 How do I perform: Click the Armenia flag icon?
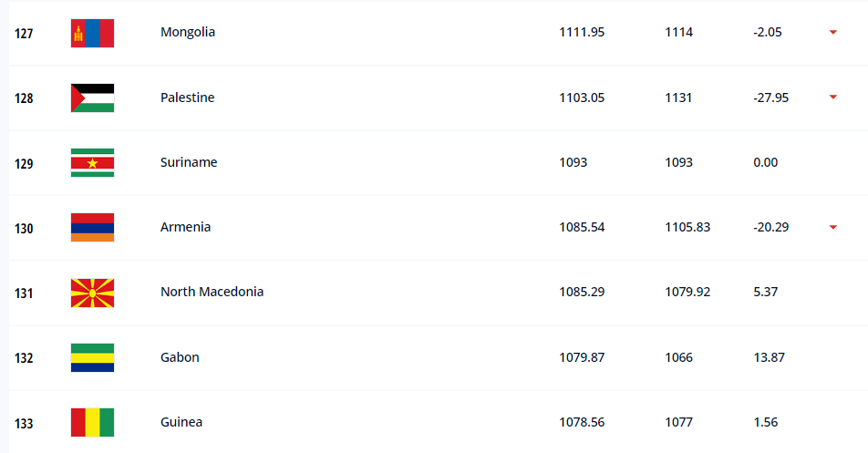[x=92, y=227]
